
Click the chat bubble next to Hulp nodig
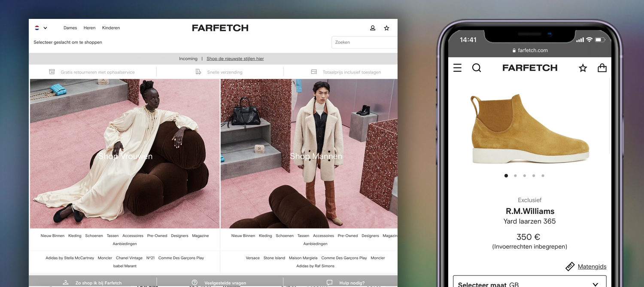pyautogui.click(x=329, y=283)
